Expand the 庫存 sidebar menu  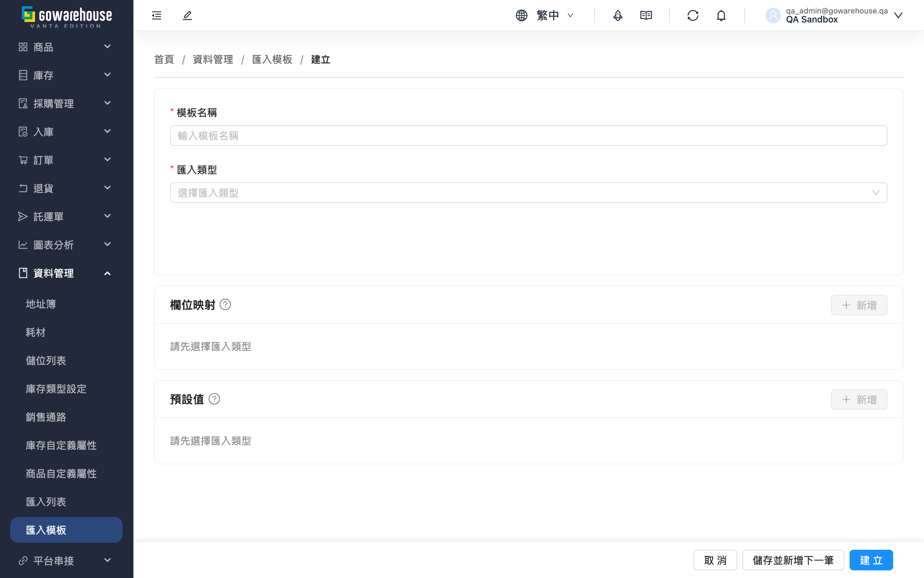tap(108, 75)
